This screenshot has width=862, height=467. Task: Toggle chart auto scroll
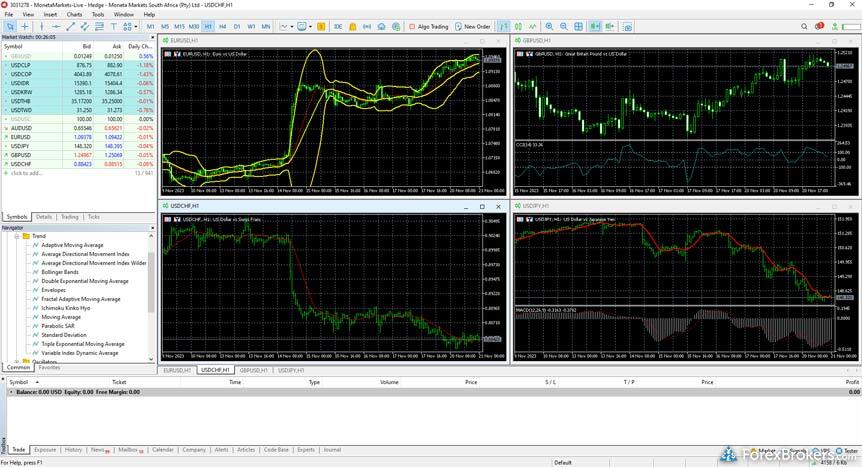pos(595,26)
